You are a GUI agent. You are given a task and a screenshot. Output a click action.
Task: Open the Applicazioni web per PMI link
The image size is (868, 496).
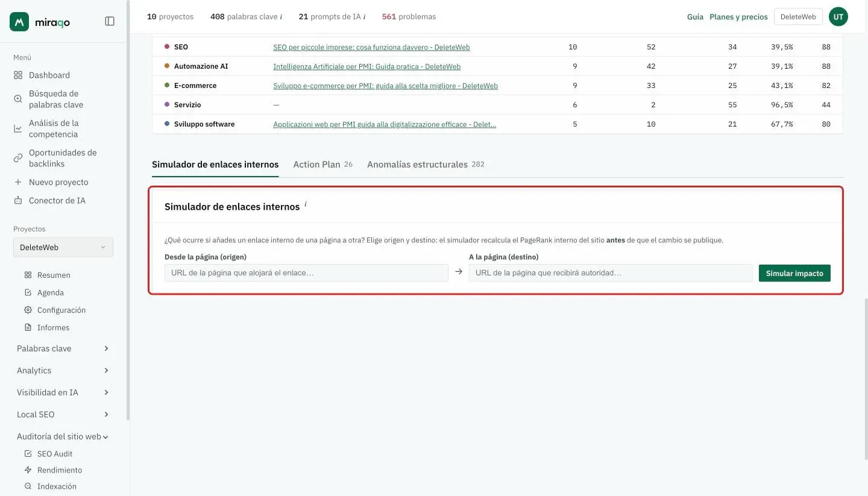coord(385,124)
